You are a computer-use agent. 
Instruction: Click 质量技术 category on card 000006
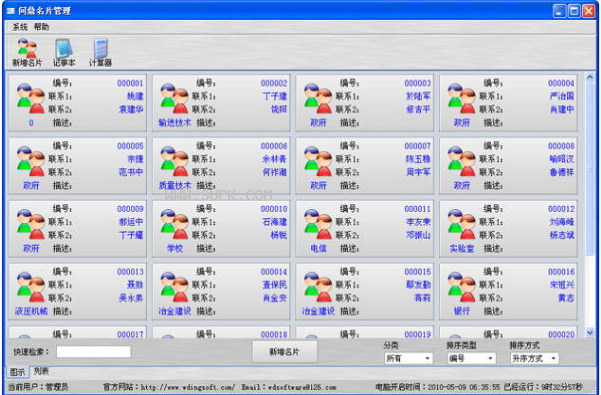click(x=174, y=185)
